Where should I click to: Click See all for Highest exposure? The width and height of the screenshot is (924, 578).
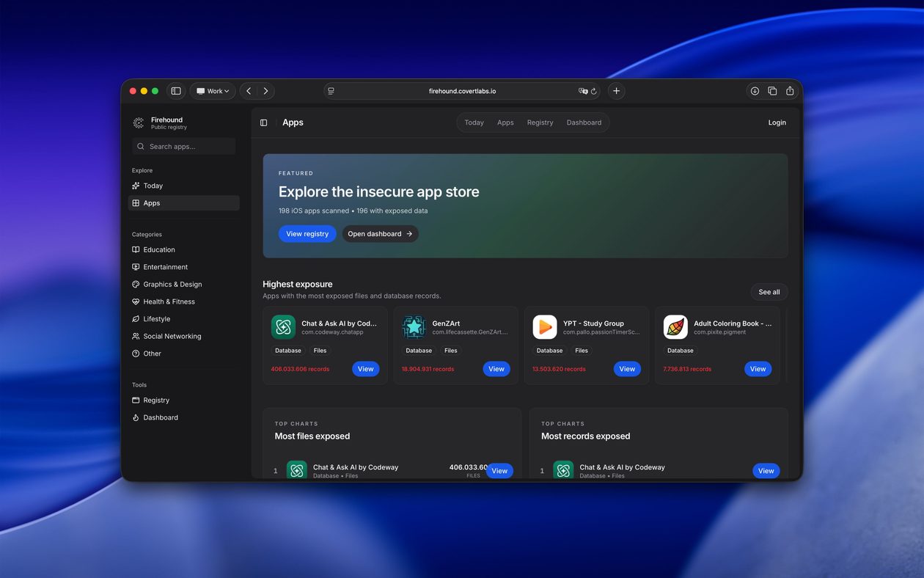(769, 292)
